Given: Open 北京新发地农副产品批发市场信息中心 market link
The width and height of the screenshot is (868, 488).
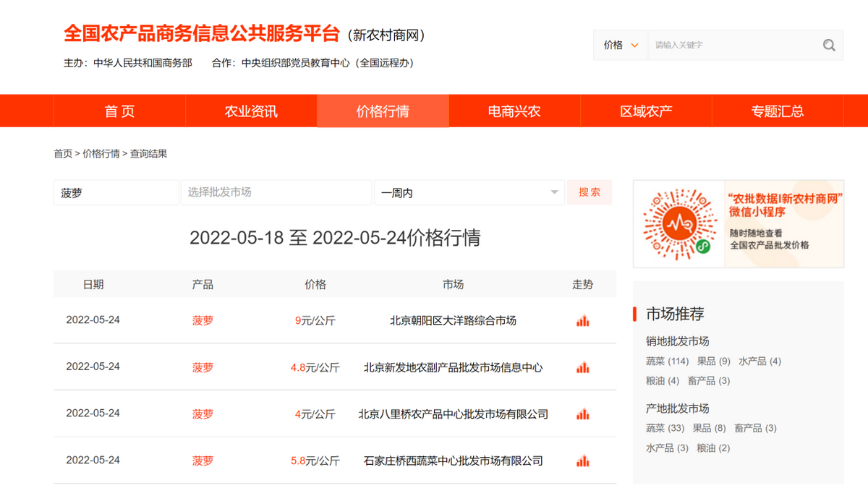Looking at the screenshot, I should click(x=453, y=368).
